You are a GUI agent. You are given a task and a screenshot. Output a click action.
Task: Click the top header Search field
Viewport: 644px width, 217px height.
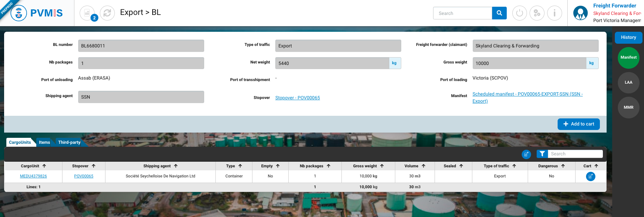(463, 13)
